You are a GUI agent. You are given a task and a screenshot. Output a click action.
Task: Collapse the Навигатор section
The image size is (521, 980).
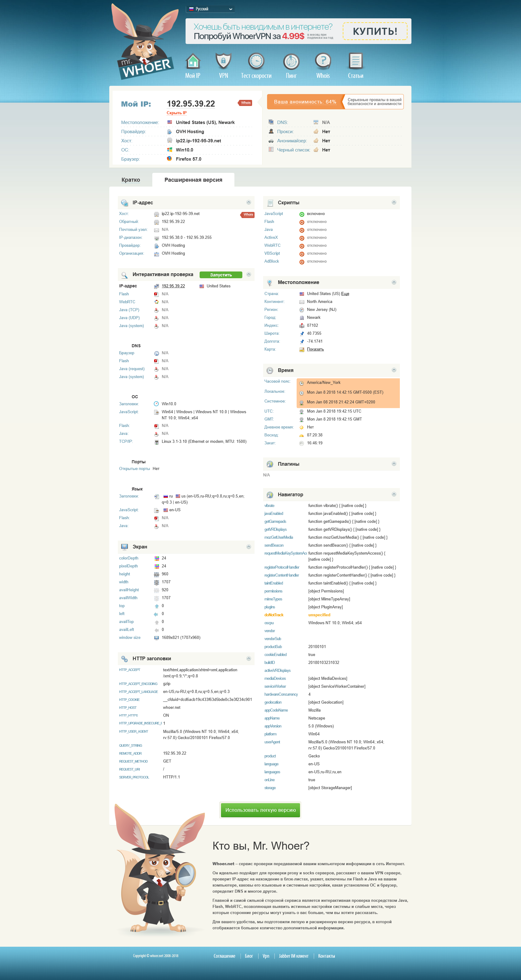click(394, 494)
